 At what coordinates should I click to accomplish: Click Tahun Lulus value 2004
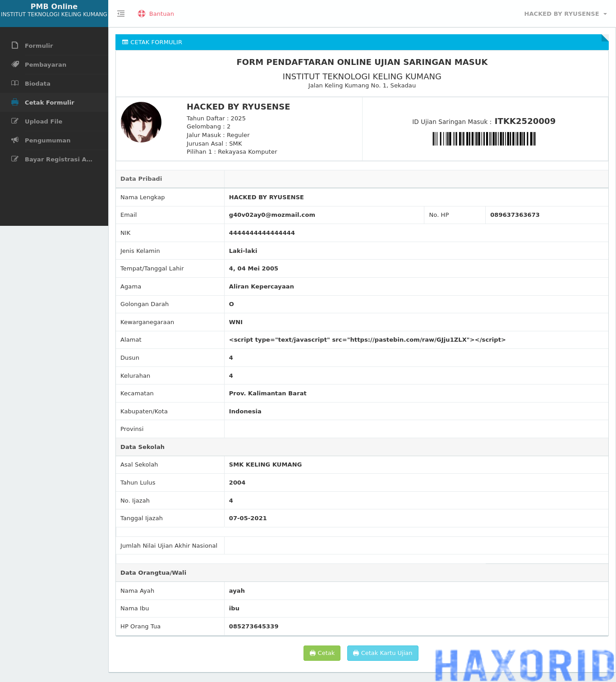[237, 483]
